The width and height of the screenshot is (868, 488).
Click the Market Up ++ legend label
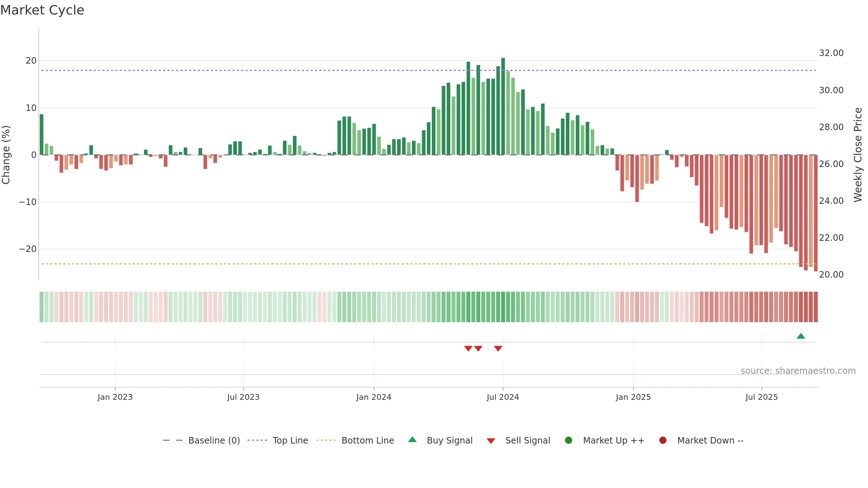pyautogui.click(x=614, y=440)
